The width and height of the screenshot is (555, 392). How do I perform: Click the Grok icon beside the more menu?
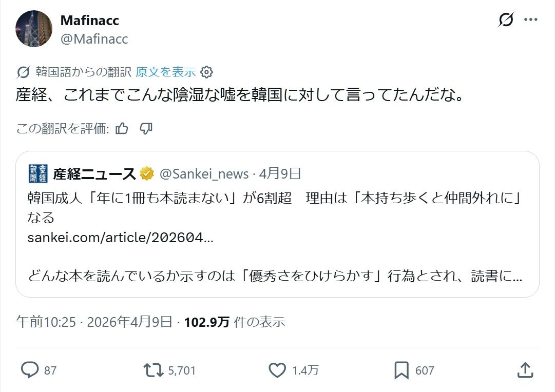click(x=506, y=20)
